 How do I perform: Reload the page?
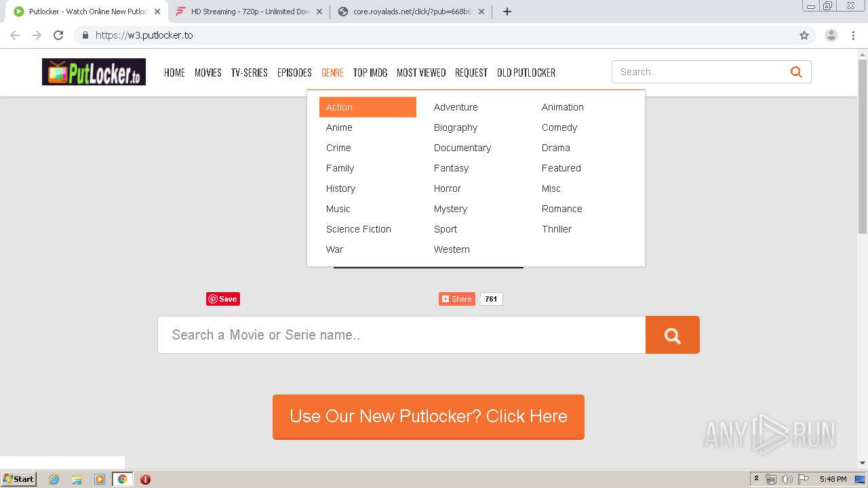tap(58, 35)
